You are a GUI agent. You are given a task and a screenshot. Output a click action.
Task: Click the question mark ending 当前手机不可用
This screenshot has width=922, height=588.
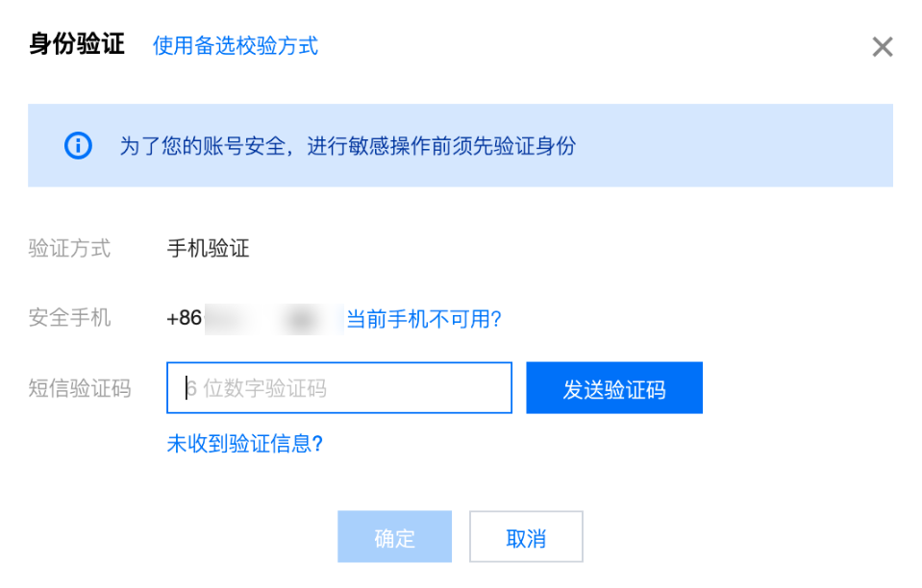click(x=496, y=319)
